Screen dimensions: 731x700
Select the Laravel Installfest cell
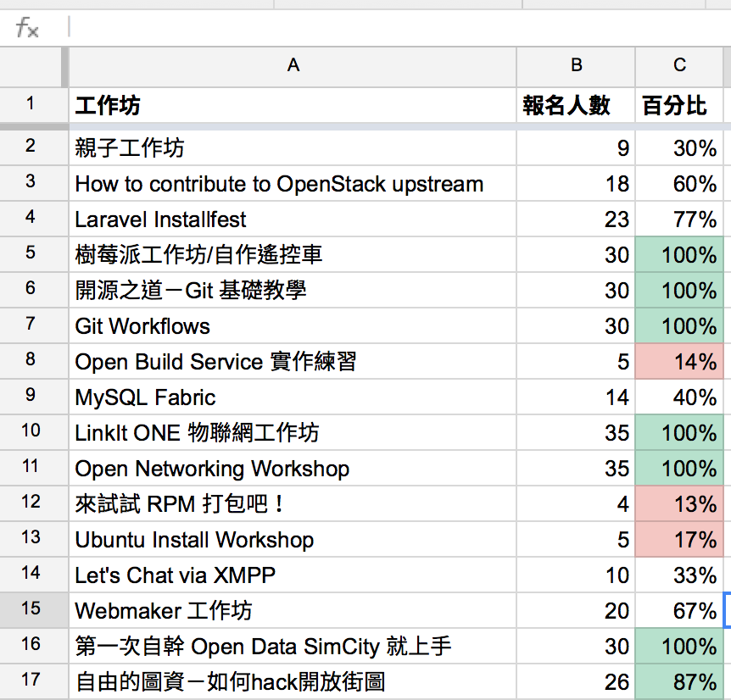pos(293,219)
